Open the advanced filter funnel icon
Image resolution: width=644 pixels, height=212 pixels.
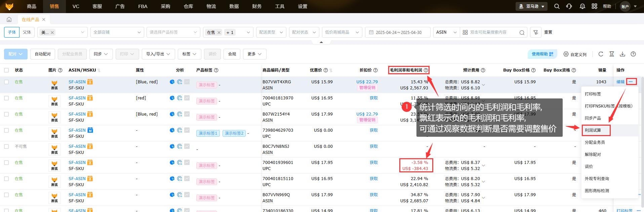click(536, 32)
